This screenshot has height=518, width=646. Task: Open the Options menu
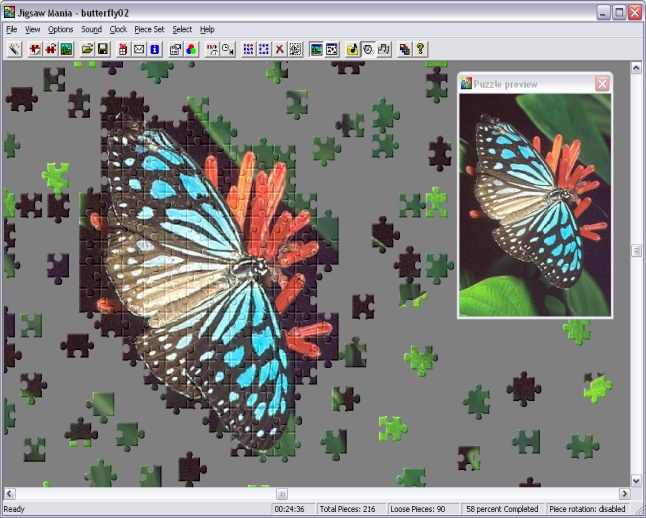tap(60, 30)
